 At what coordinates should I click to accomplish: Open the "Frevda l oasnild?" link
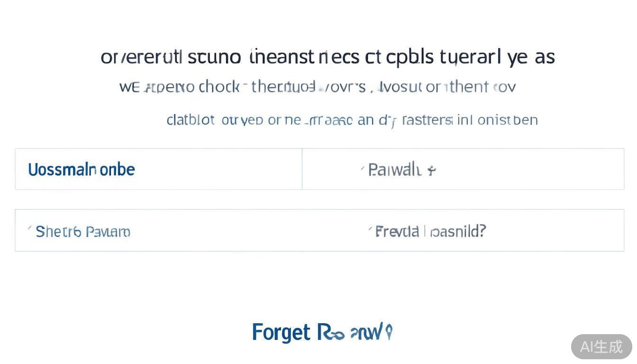pos(430,231)
